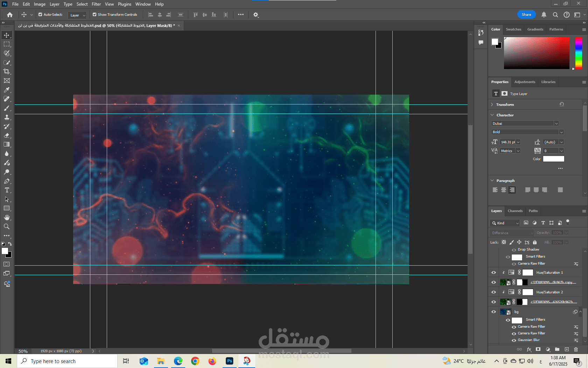Click the Windows Start button

pos(8,361)
